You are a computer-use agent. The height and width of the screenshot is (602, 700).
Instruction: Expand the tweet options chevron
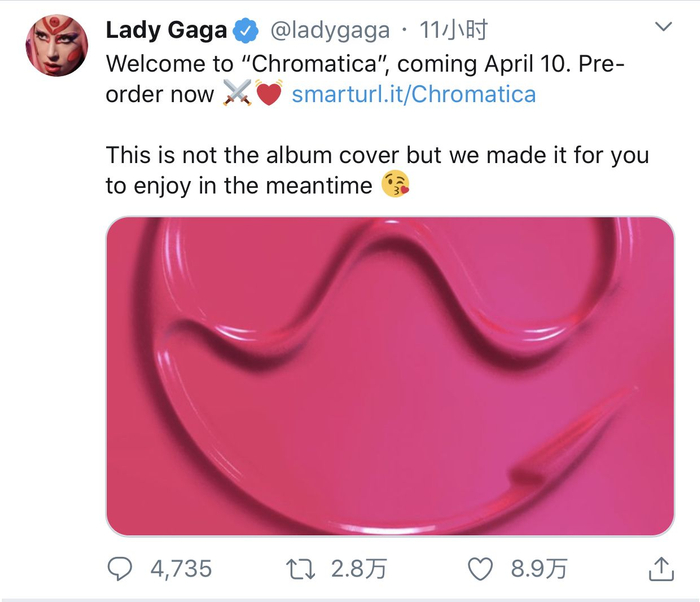pos(662,25)
